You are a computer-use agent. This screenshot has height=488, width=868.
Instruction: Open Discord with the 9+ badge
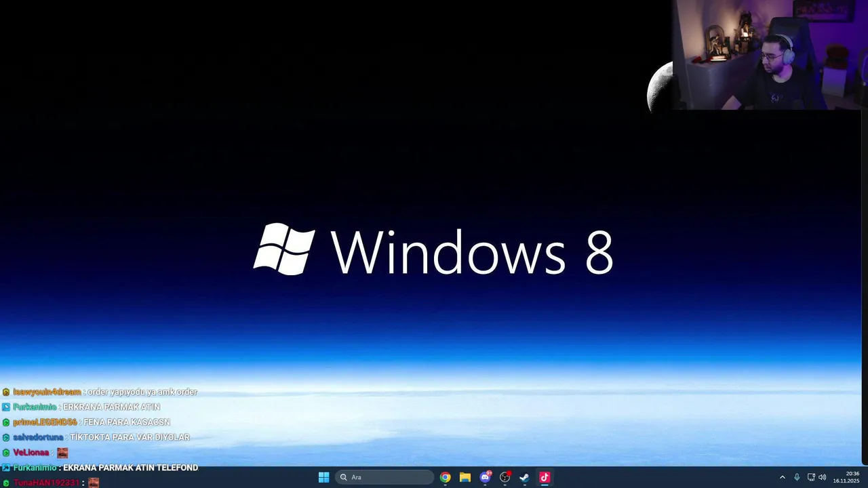coord(485,477)
